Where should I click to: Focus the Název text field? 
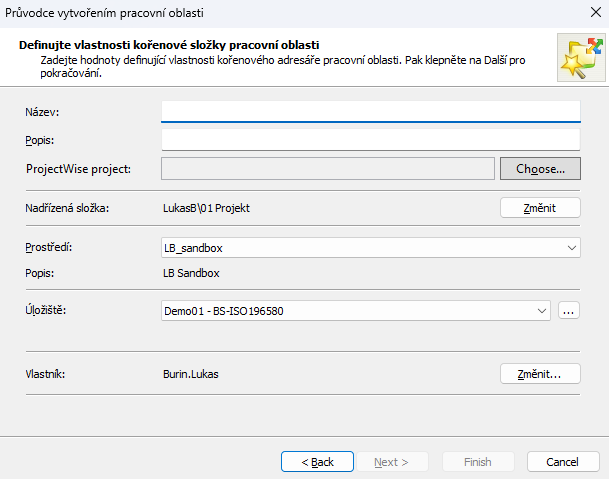370,110
